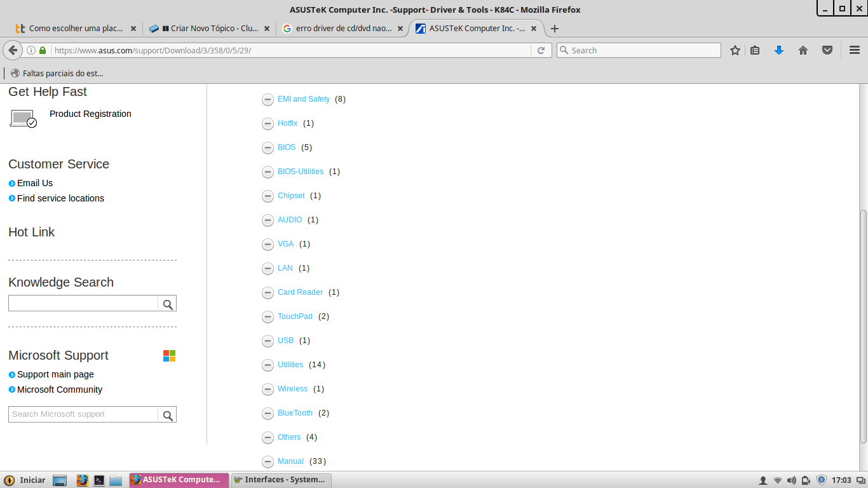The width and height of the screenshot is (868, 488).
Task: Select the ASUSTeK Computer Inc. tab
Action: coord(477,29)
